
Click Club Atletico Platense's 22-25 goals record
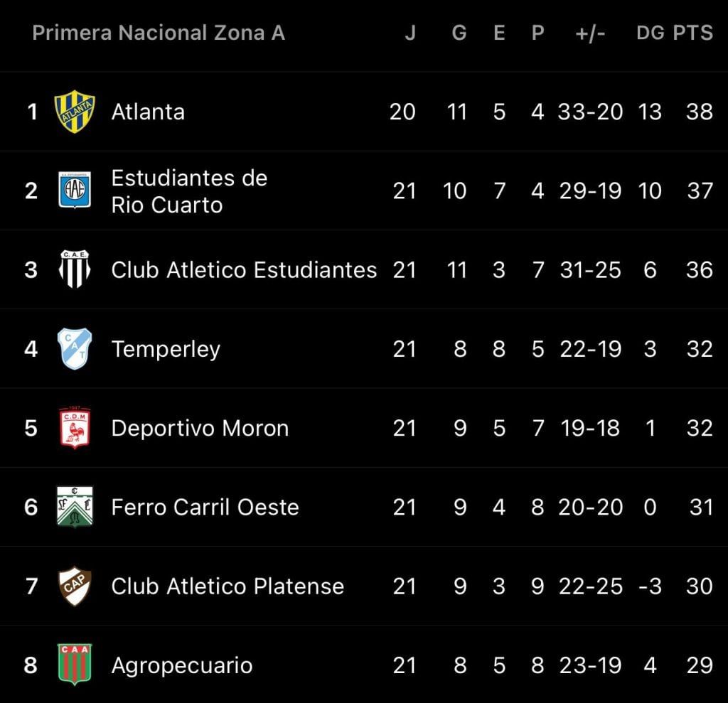coord(590,586)
